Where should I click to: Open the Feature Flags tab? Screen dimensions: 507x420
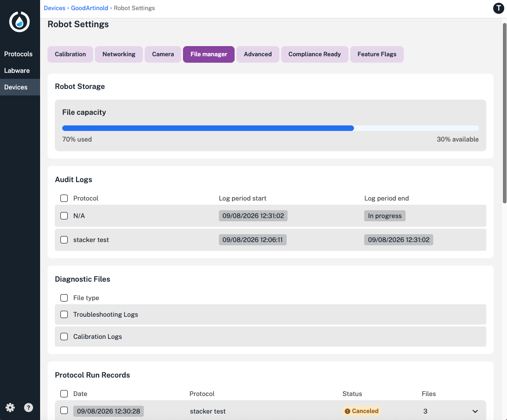click(x=377, y=54)
